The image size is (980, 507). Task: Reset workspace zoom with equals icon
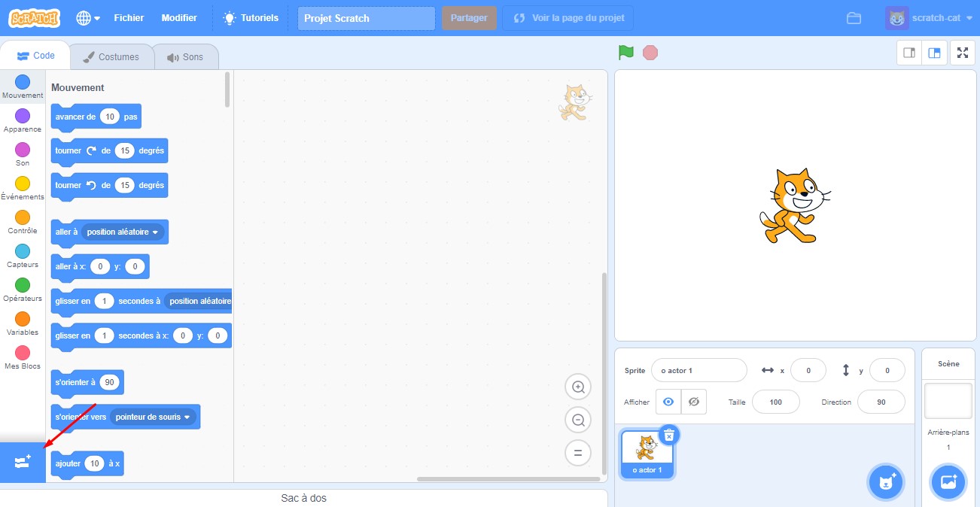tap(578, 453)
